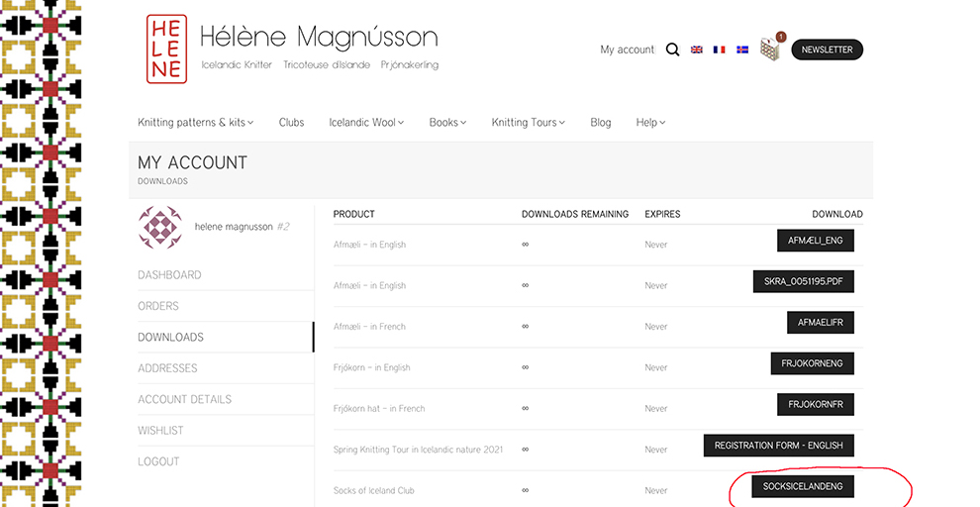
Task: Open the Blog menu item
Action: pyautogui.click(x=601, y=123)
